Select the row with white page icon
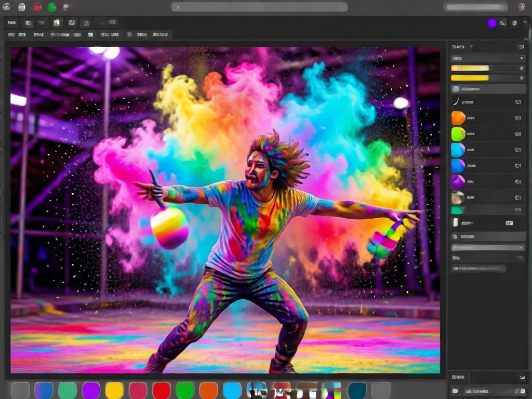The width and height of the screenshot is (532, 399). pos(488,223)
